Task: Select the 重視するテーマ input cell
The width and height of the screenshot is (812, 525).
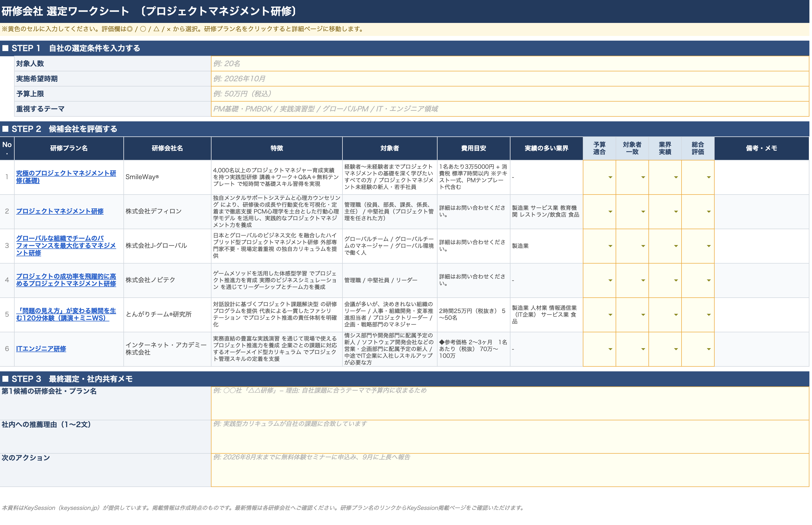Action: pos(510,109)
